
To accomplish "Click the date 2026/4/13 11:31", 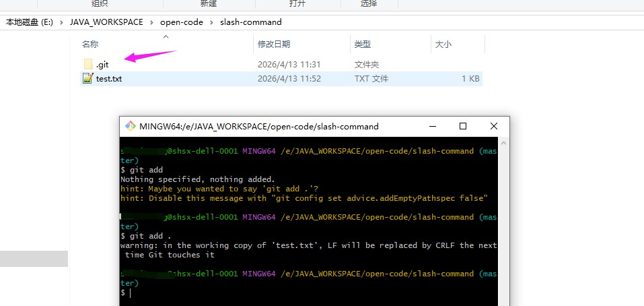I will tap(289, 65).
